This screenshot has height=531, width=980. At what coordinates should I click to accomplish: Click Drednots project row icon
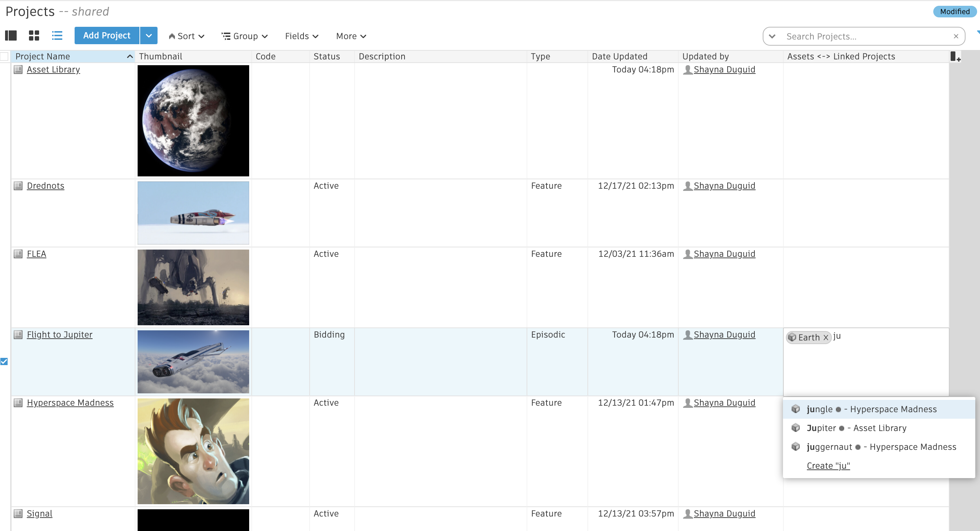click(x=18, y=186)
